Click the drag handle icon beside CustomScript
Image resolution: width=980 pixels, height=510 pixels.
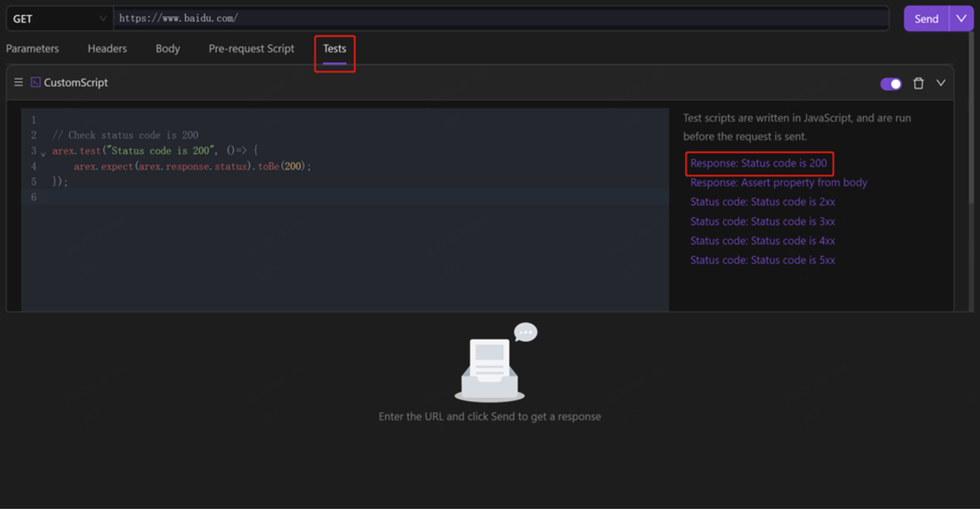point(19,82)
